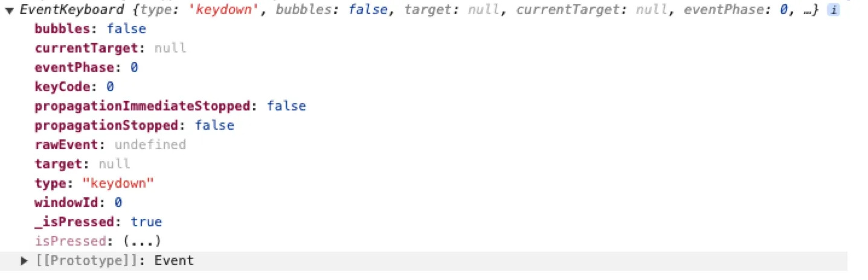868x280 pixels.
Task: Click the keyCode value 0
Action: (x=111, y=87)
